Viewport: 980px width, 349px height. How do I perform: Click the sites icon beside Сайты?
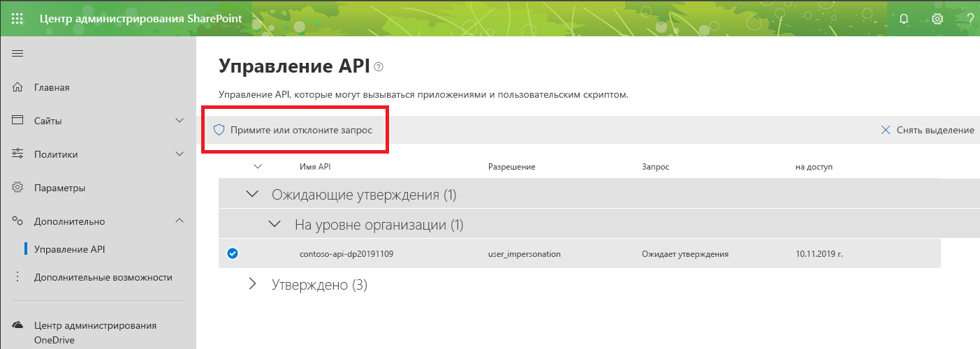tap(18, 121)
